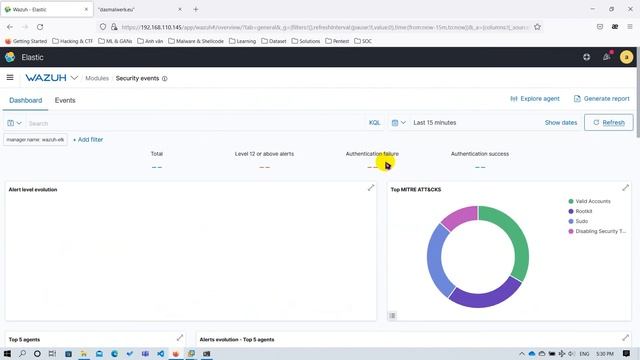Go back with browser back arrow
The height and width of the screenshot is (360, 640).
10,27
